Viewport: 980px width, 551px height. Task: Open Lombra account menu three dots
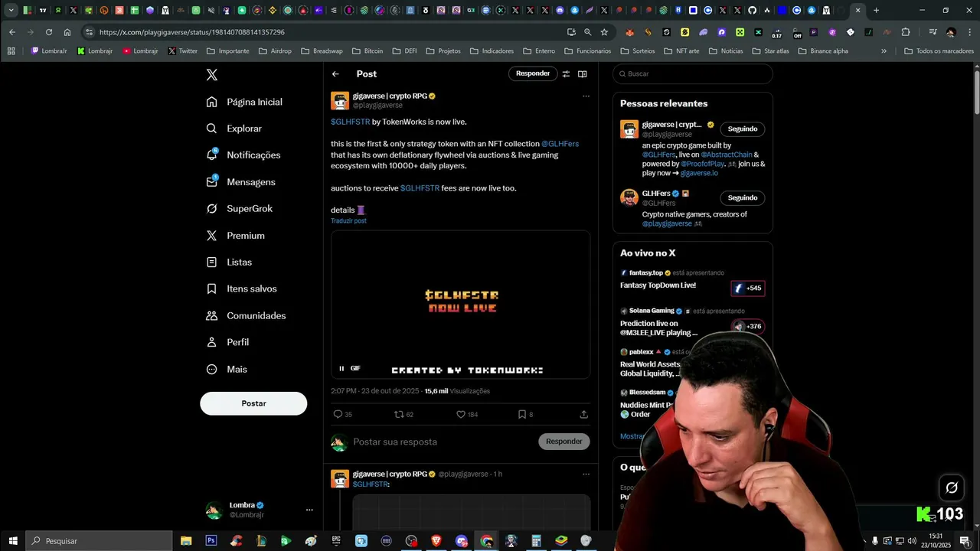(x=309, y=510)
